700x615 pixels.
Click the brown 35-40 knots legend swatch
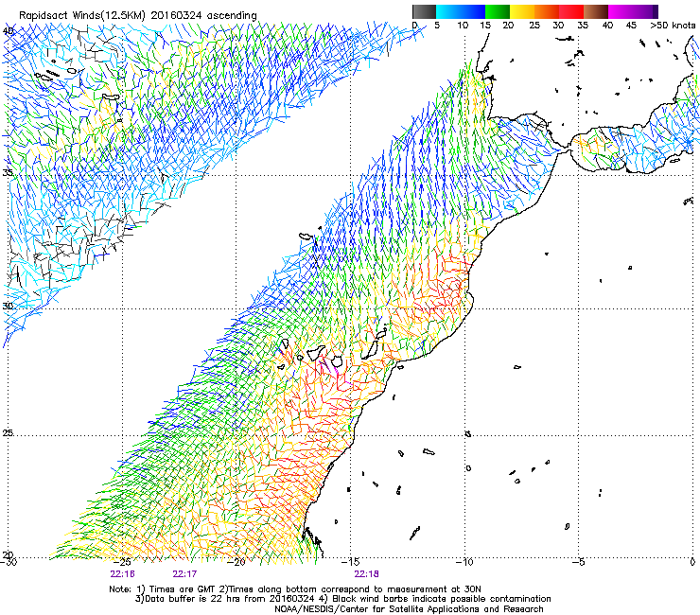pos(596,11)
